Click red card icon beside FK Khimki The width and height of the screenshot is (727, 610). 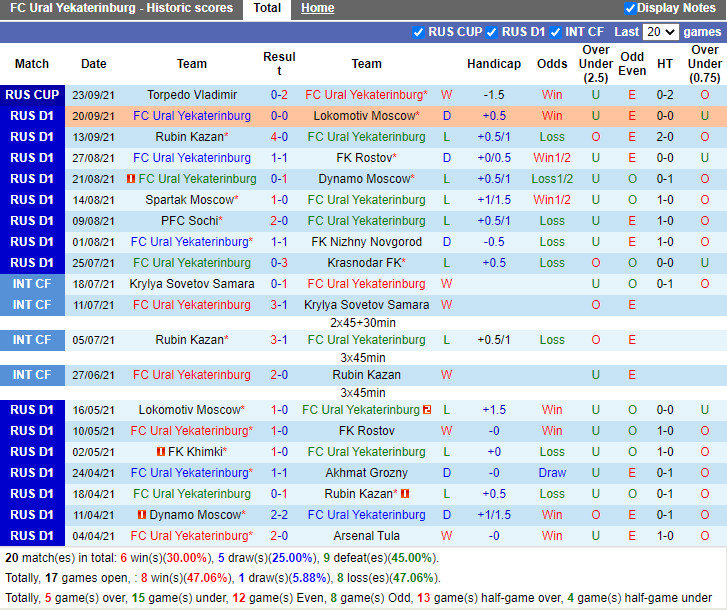(x=160, y=452)
